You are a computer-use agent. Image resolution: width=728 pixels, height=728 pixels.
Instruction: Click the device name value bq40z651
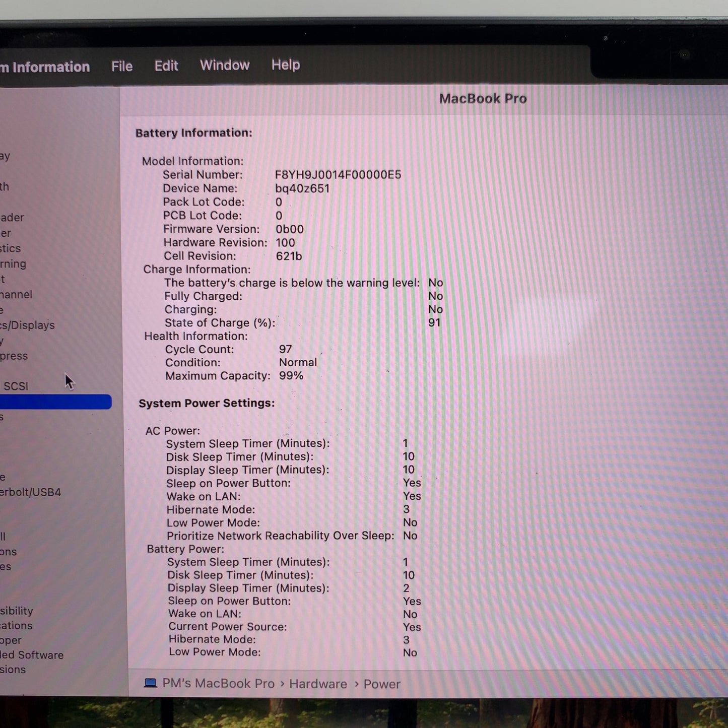(x=302, y=188)
